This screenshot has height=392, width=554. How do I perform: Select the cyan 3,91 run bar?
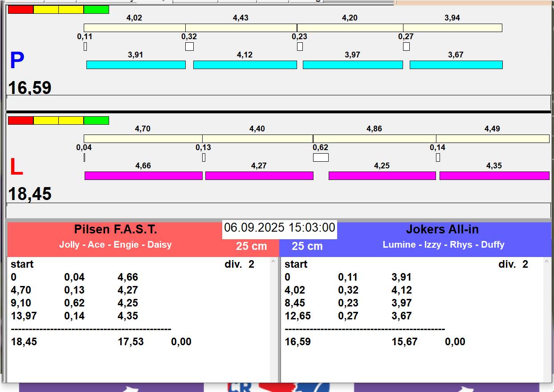coord(136,65)
